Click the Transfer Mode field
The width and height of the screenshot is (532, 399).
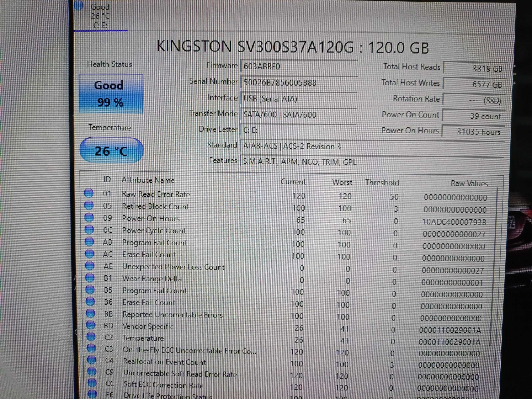pos(298,115)
